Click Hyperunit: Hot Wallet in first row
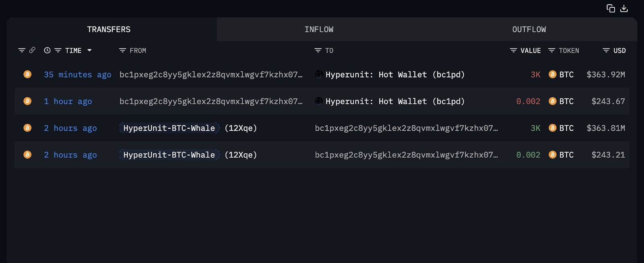 [376, 75]
